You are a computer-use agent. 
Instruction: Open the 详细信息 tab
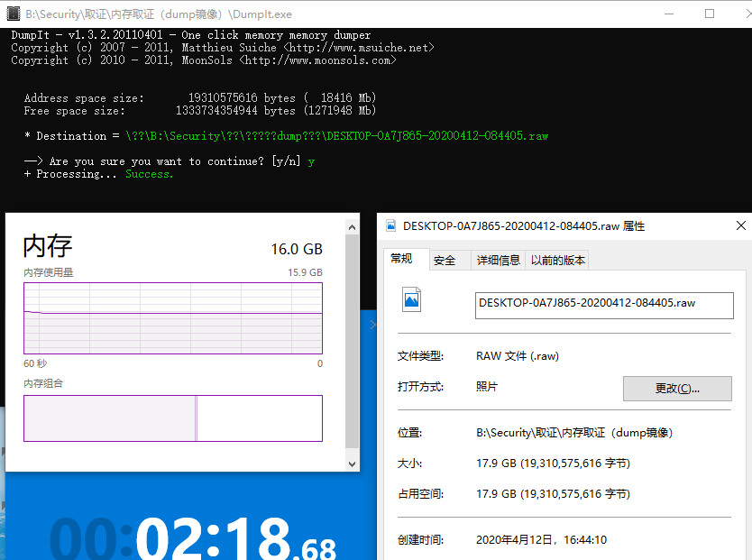coord(499,261)
